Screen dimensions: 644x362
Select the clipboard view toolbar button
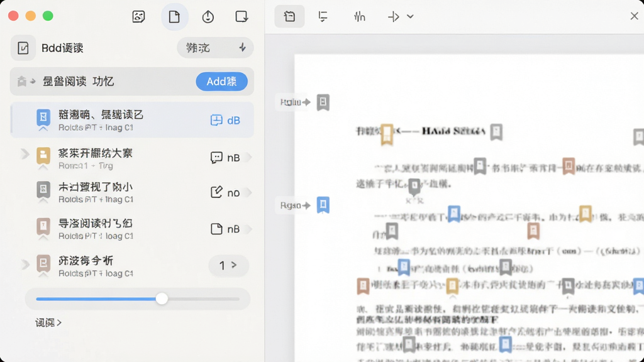[289, 16]
